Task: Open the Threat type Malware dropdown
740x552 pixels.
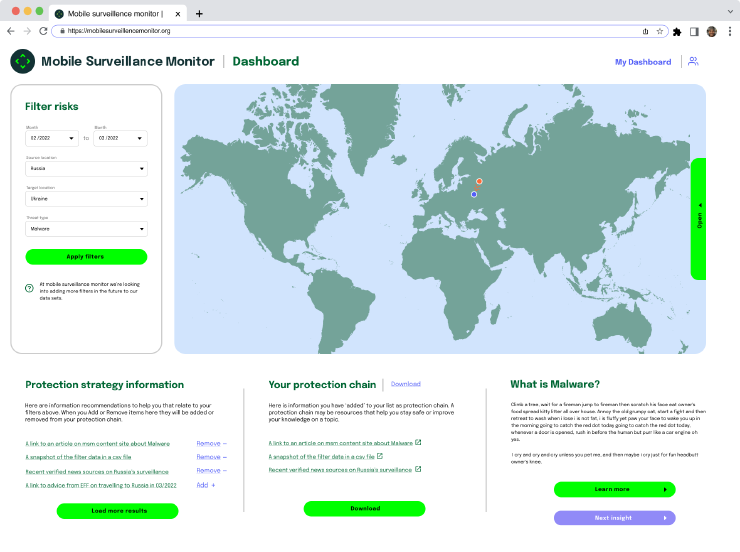Action: click(86, 229)
